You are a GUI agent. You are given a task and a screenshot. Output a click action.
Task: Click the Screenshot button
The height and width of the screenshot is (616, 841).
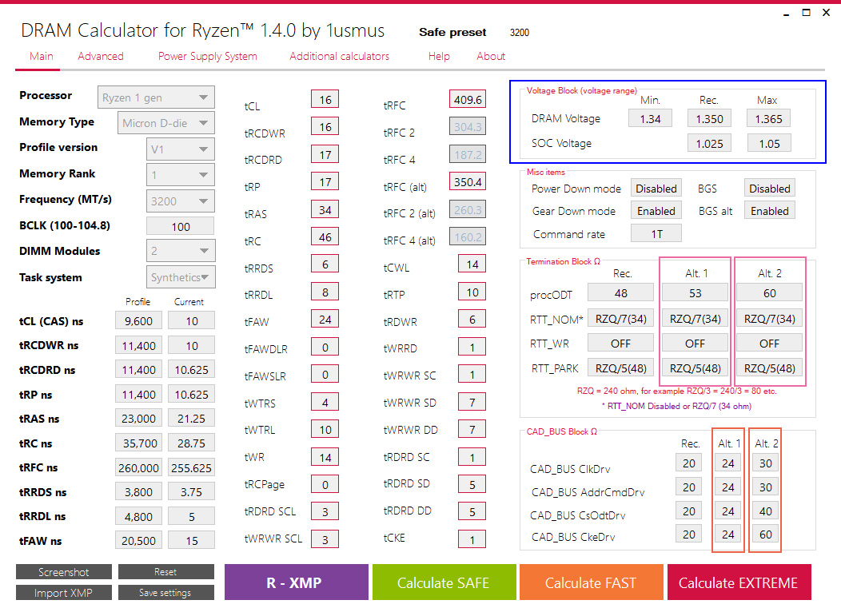pos(64,572)
